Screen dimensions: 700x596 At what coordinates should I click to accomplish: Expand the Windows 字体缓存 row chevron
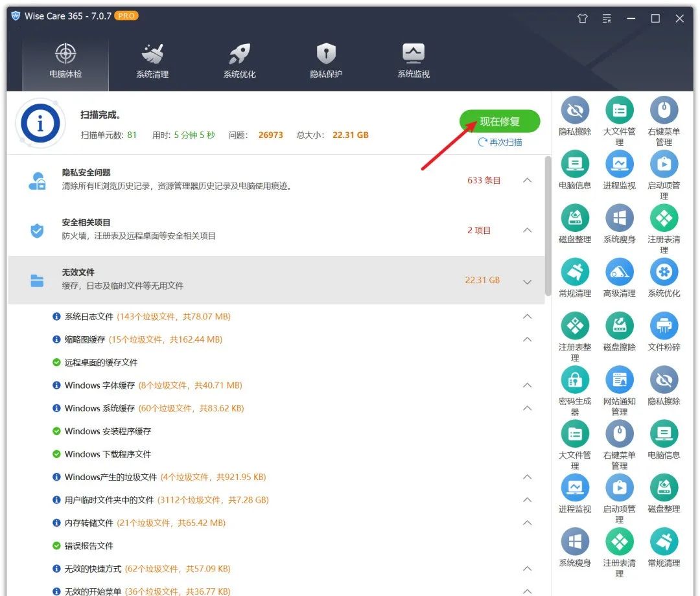[527, 385]
